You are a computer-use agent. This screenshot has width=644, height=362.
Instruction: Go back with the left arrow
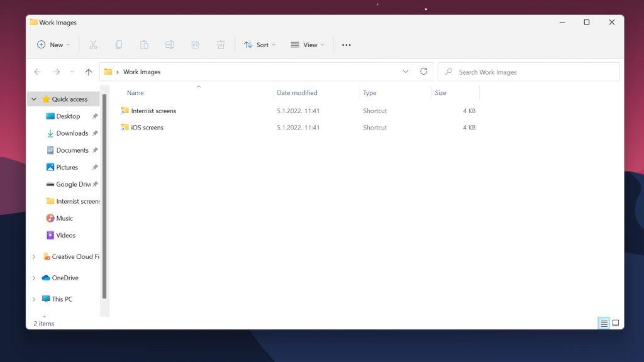37,72
